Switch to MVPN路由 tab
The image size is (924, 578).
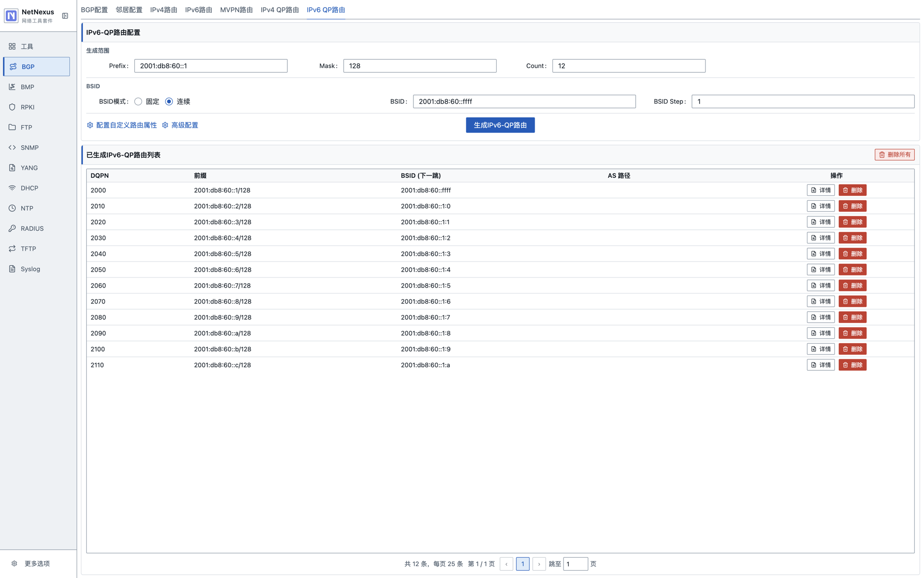tap(236, 10)
